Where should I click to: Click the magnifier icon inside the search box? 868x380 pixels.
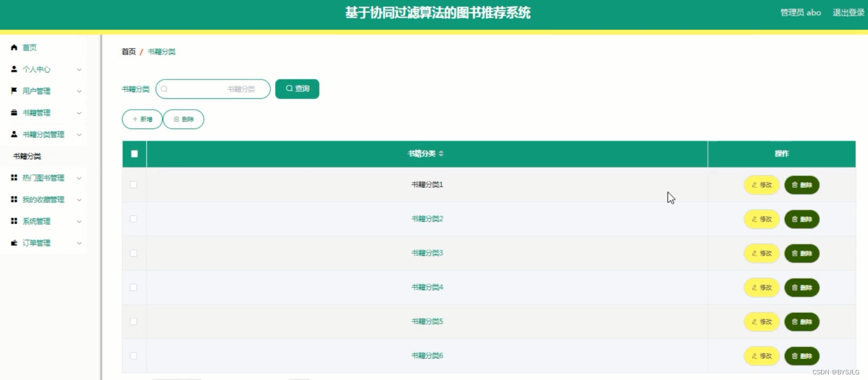coord(164,89)
